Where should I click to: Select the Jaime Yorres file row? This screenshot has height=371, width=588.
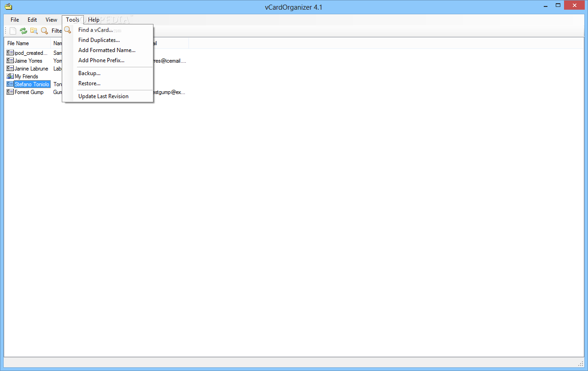[x=28, y=61]
